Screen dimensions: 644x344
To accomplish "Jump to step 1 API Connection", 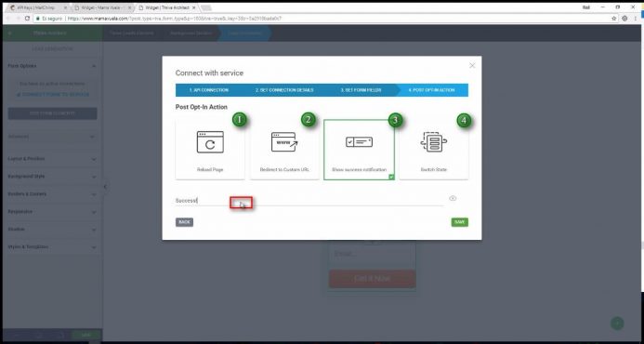I will click(x=209, y=90).
